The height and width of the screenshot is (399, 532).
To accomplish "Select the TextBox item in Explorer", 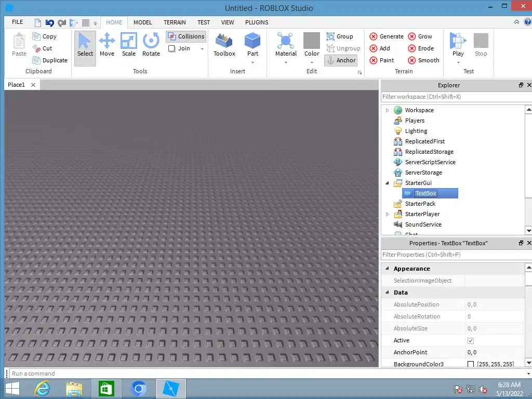I will [430, 193].
